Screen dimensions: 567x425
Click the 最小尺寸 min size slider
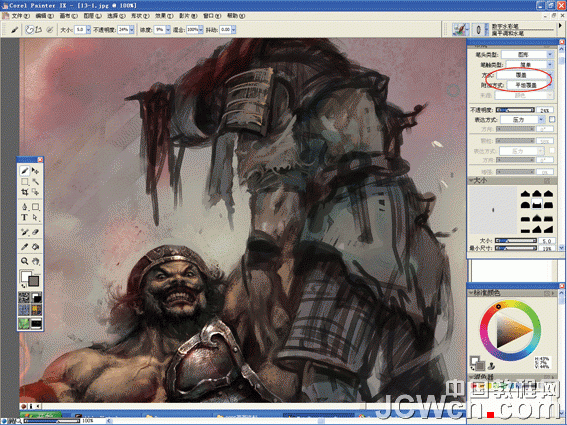pos(515,248)
